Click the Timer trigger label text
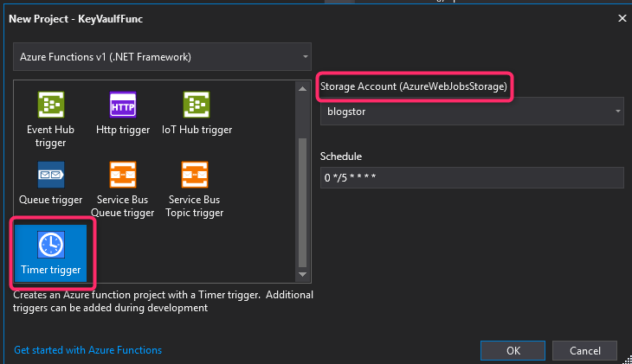 pyautogui.click(x=51, y=270)
